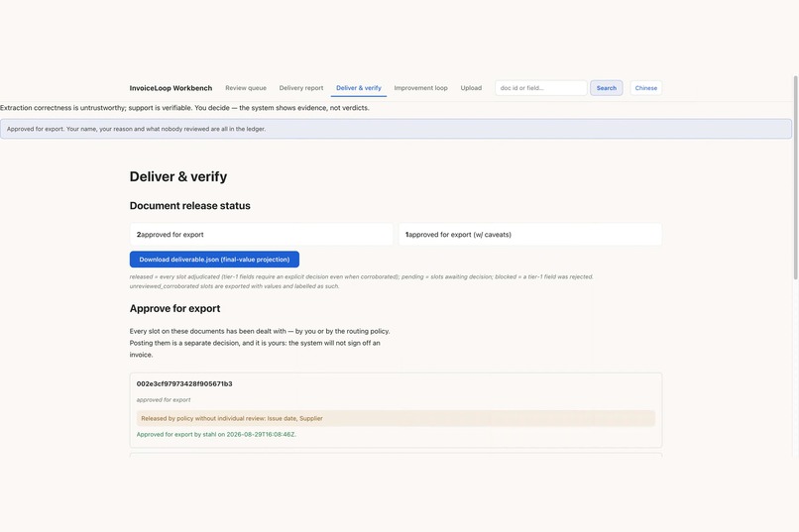This screenshot has width=799, height=532.
Task: Click the italic 'approved for export' status label
Action: click(164, 400)
